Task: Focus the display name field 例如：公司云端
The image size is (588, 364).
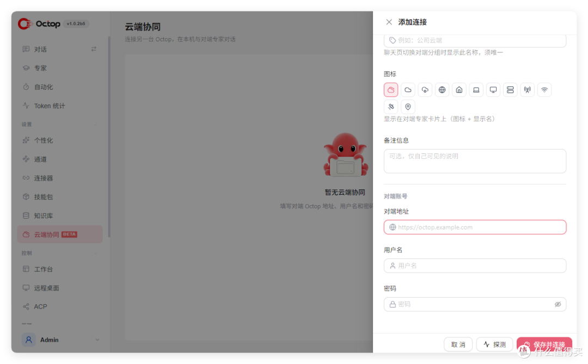Action: point(475,40)
